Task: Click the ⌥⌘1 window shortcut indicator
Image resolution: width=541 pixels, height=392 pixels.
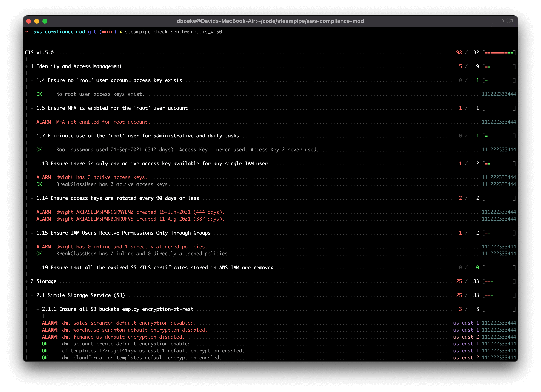Action: tap(507, 21)
